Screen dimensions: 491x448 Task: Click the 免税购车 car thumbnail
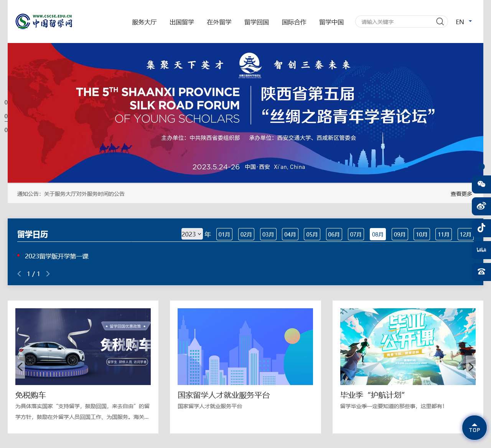83,347
